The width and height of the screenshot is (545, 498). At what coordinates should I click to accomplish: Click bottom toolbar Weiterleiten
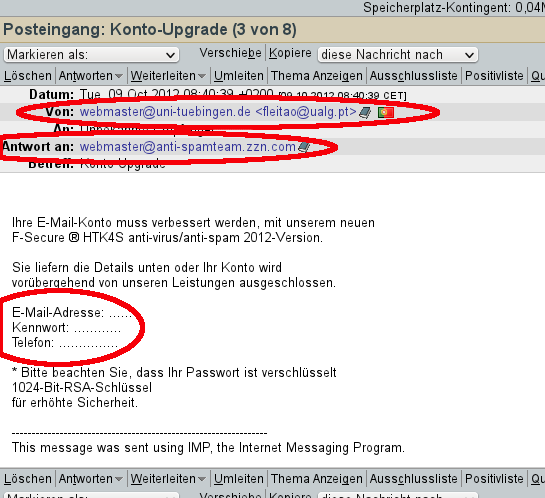click(163, 479)
